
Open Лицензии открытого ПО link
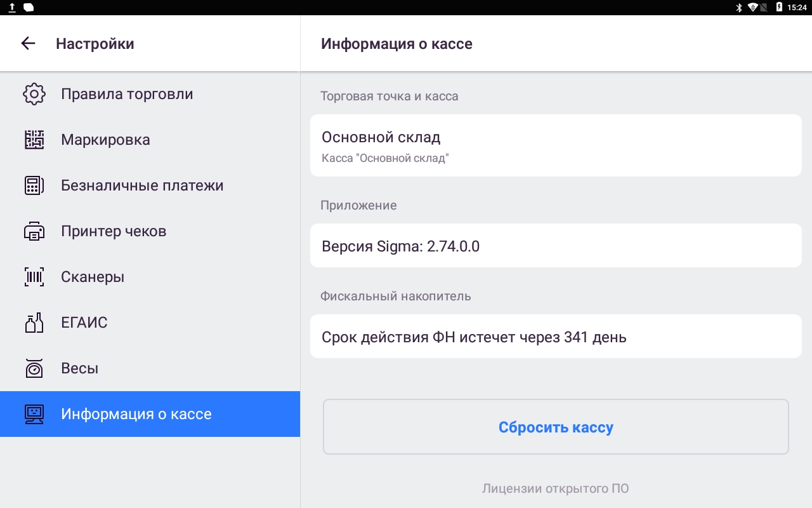(556, 489)
